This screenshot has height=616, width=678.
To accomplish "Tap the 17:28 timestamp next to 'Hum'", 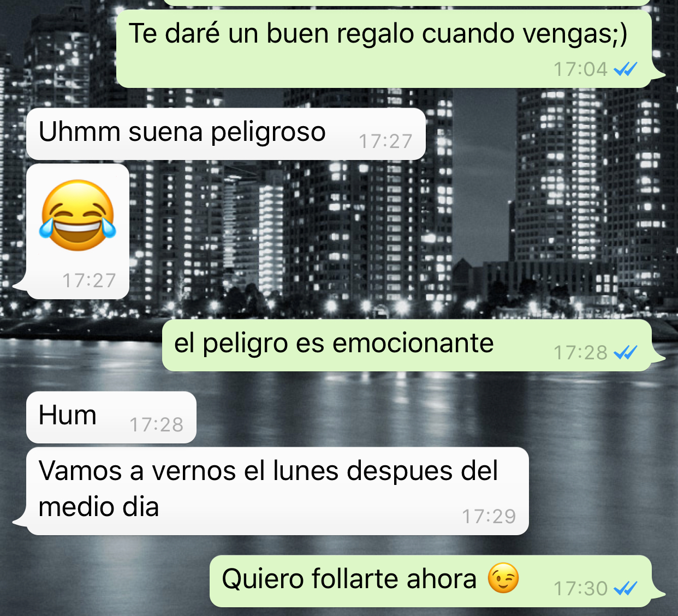I will [x=157, y=424].
